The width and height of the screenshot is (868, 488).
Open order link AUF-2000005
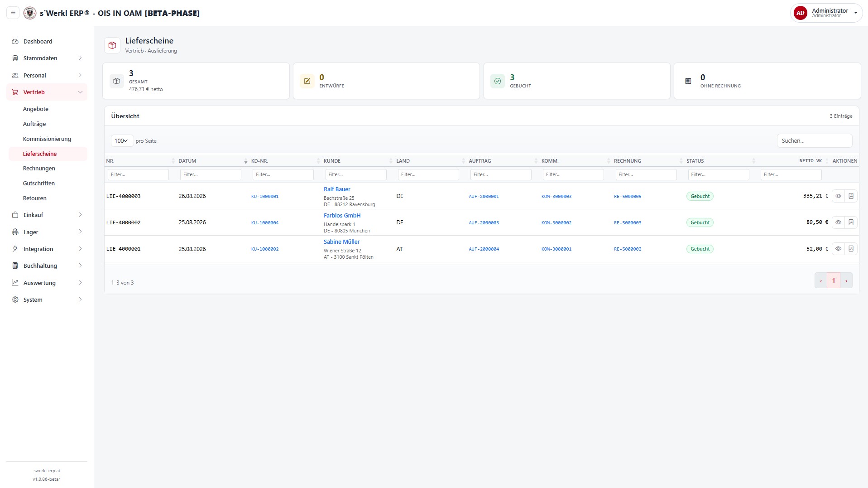click(484, 222)
